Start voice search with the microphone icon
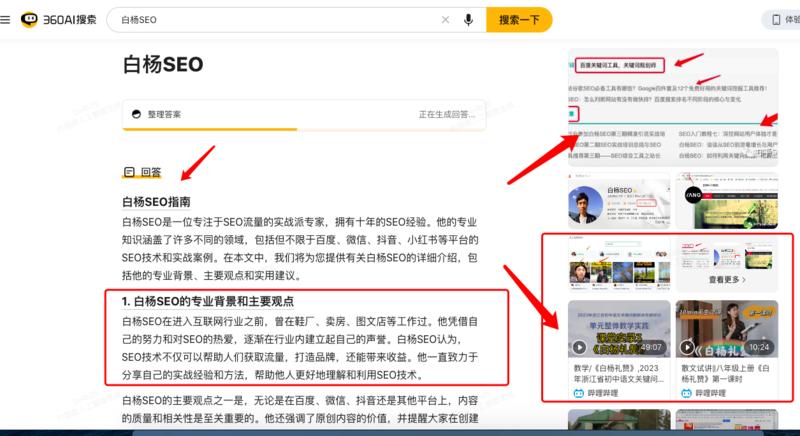The width and height of the screenshot is (800, 436). pyautogui.click(x=468, y=19)
